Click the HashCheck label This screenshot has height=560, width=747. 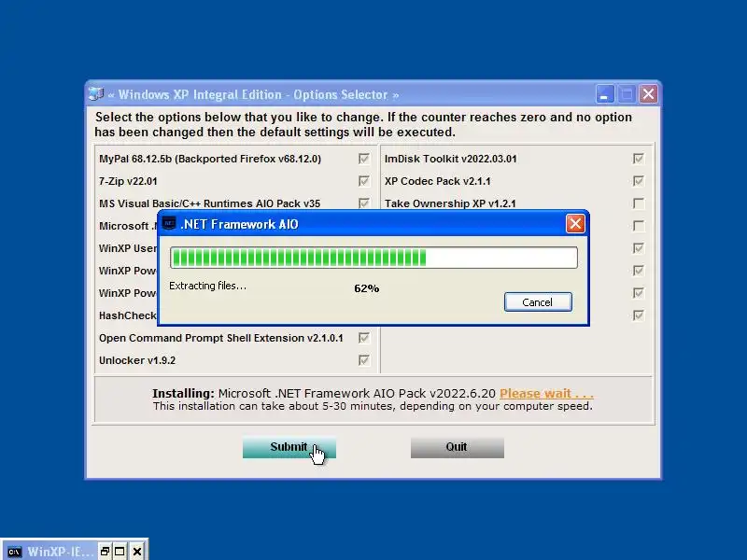(128, 315)
